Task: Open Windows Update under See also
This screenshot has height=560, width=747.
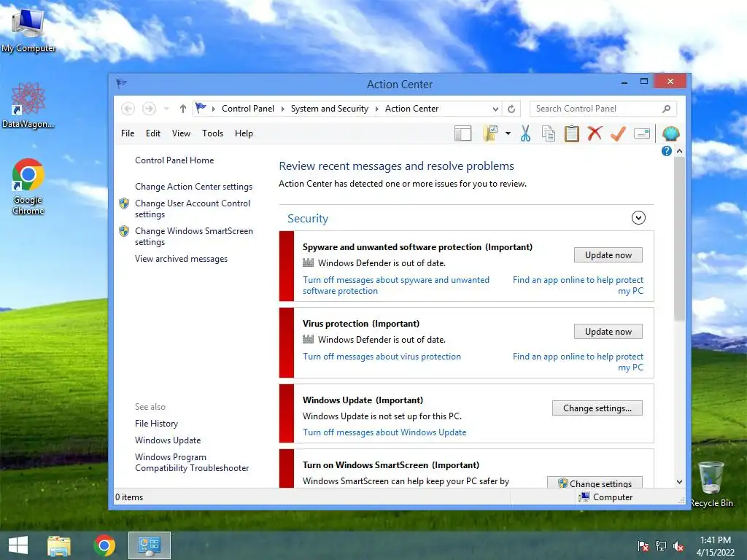Action: point(168,440)
